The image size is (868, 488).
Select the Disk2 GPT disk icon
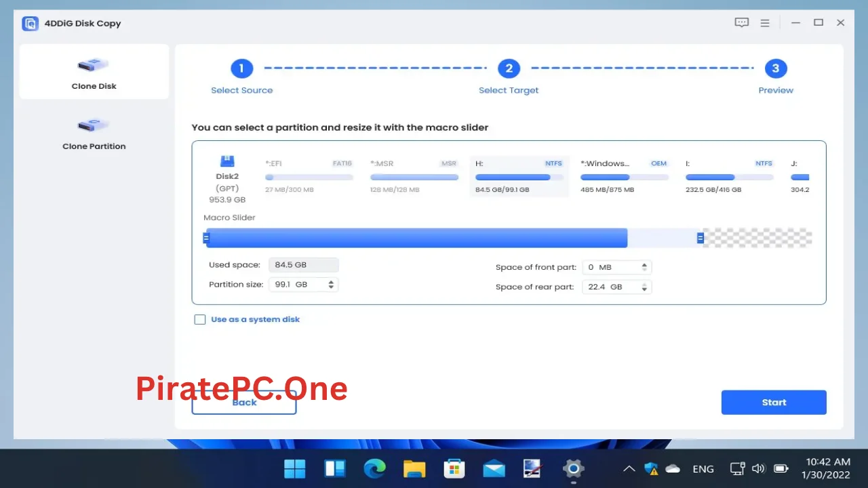(227, 161)
